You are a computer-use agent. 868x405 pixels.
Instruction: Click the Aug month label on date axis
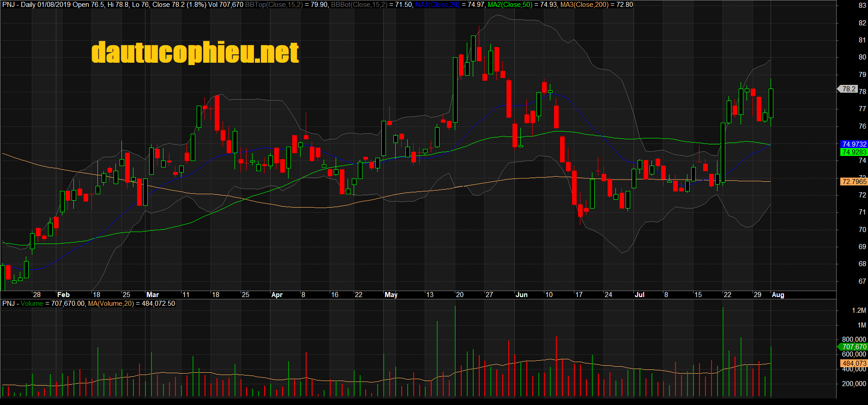pos(778,295)
